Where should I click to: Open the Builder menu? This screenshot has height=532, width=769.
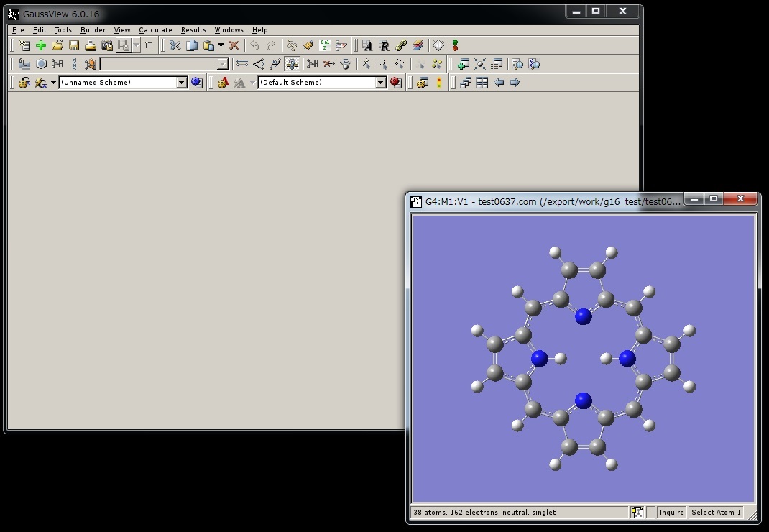(93, 30)
